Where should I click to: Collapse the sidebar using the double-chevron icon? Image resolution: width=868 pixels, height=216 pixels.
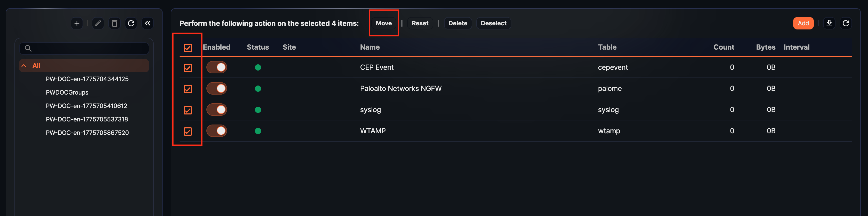[148, 23]
